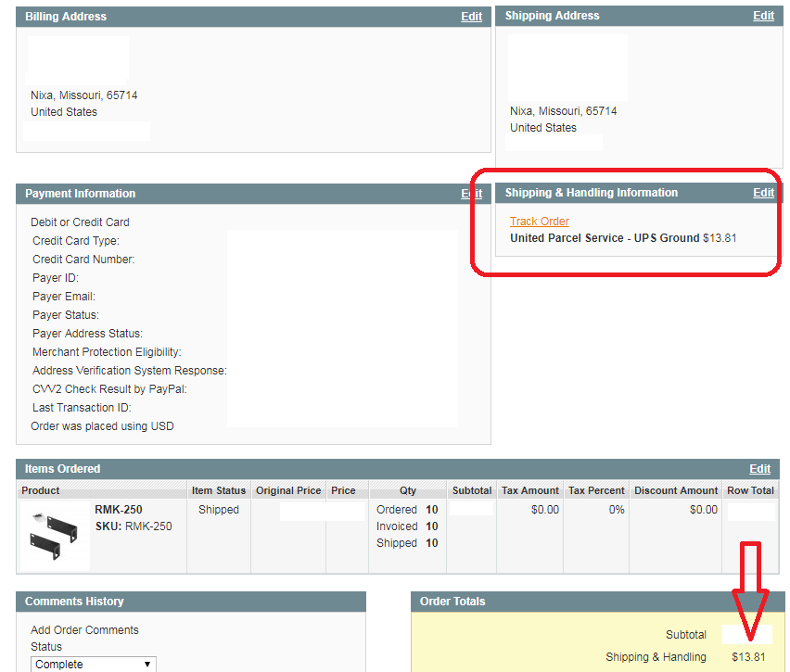Edit the Payment Information section
790x672 pixels.
click(x=471, y=194)
